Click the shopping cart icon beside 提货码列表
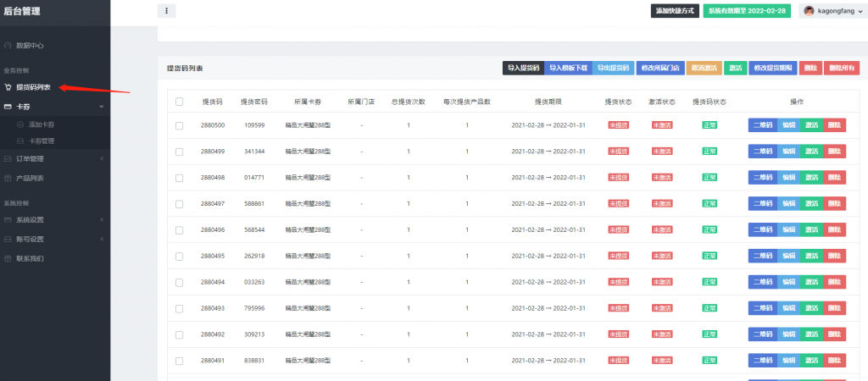868x381 pixels. (x=8, y=87)
